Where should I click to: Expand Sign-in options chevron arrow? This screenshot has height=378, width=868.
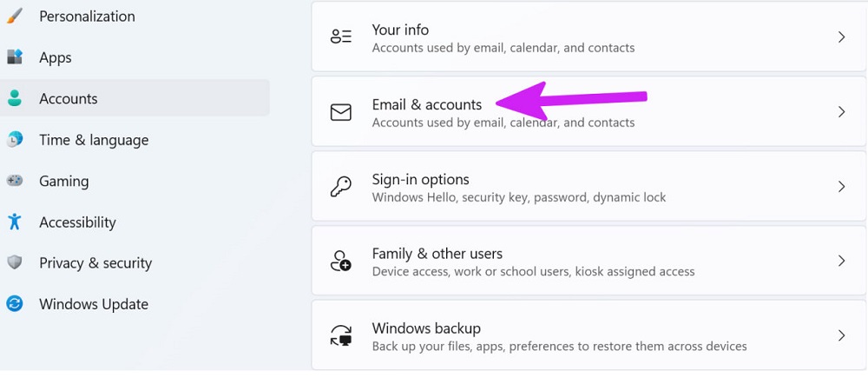tap(841, 187)
